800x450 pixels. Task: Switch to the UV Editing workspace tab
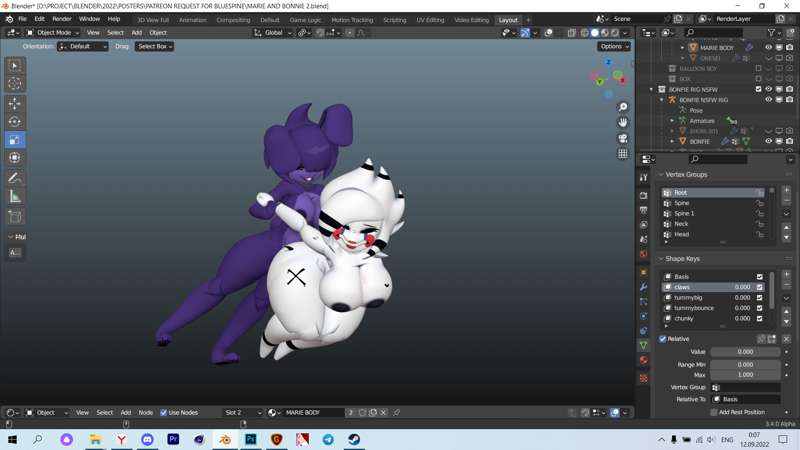[x=430, y=20]
